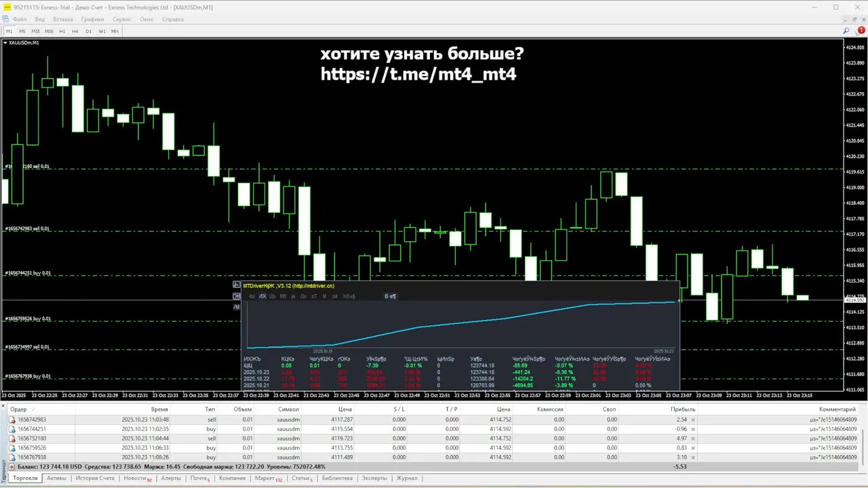Sort orders by the Символ column header
The height and width of the screenshot is (488, 868).
[277, 409]
